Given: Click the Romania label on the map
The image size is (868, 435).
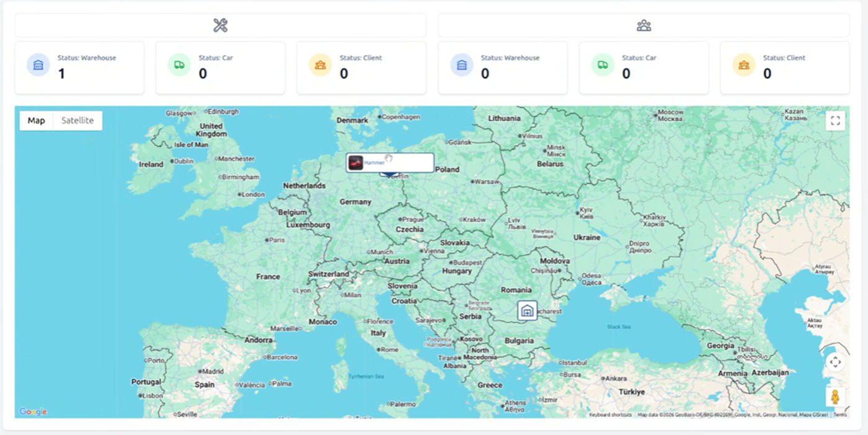Looking at the screenshot, I should coord(516,290).
